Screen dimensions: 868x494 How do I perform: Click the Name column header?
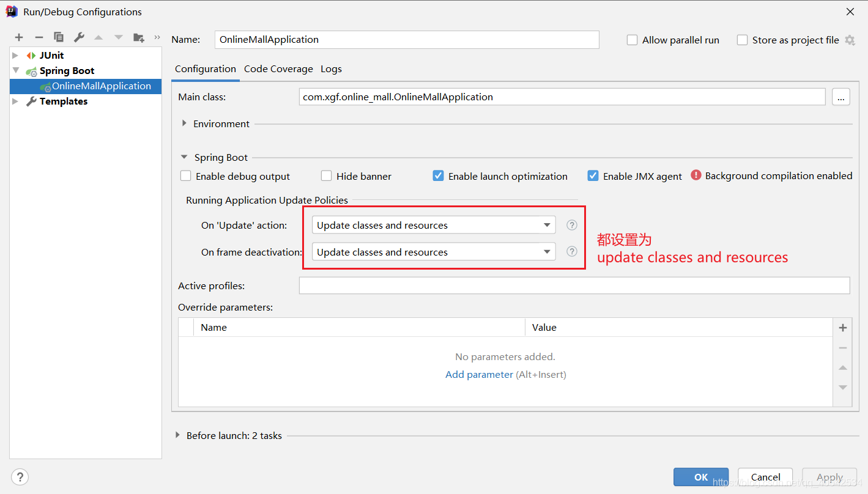tap(359, 327)
